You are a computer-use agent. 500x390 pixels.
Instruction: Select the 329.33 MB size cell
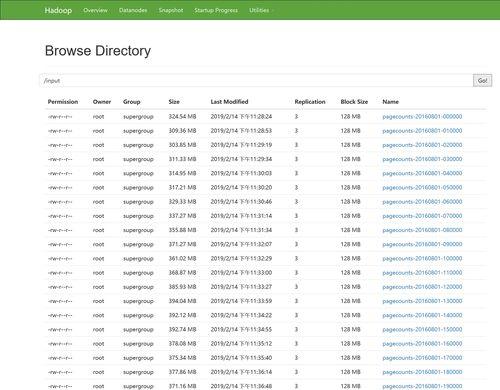coord(182,202)
